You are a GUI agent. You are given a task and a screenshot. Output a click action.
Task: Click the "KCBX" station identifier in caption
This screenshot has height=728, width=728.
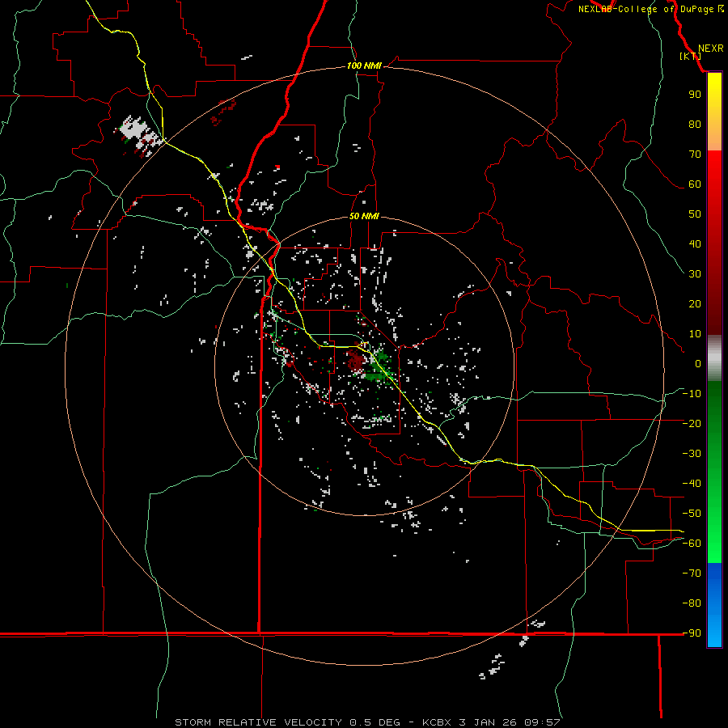pos(438,722)
